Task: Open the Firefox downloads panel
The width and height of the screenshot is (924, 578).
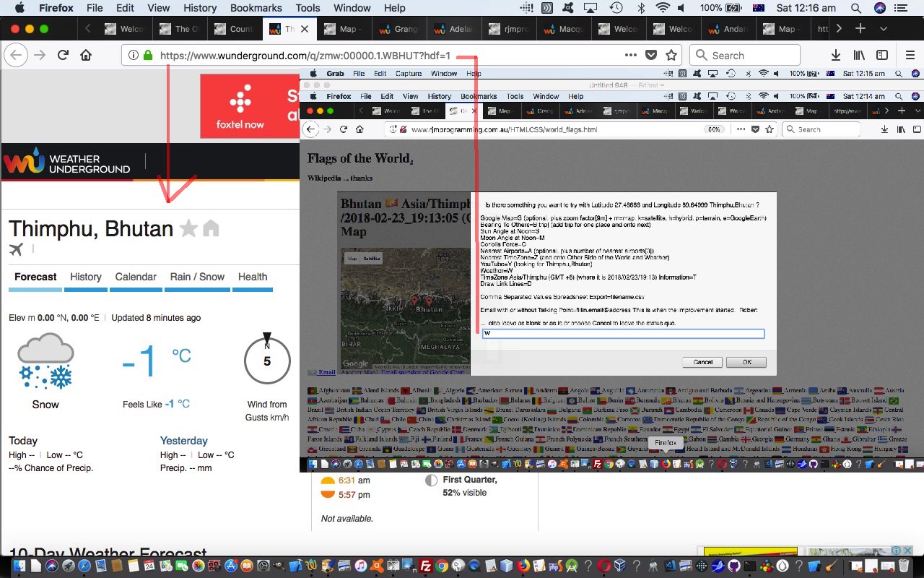Action: (835, 55)
